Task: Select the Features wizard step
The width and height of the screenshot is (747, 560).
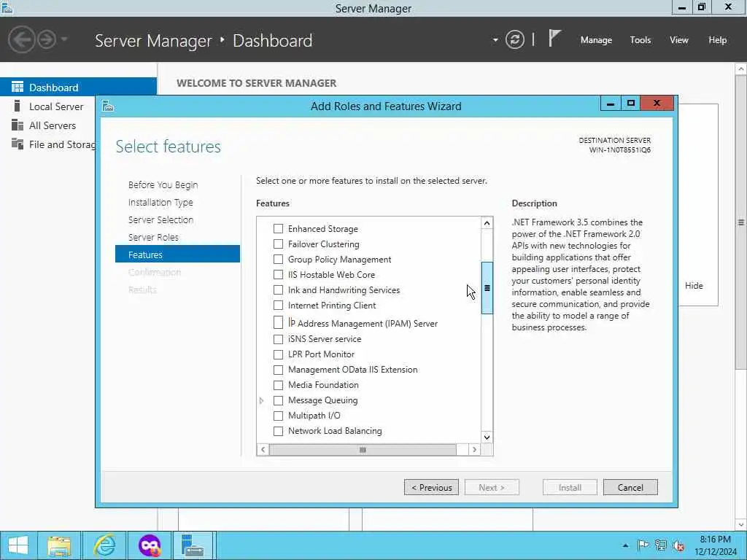Action: tap(177, 254)
